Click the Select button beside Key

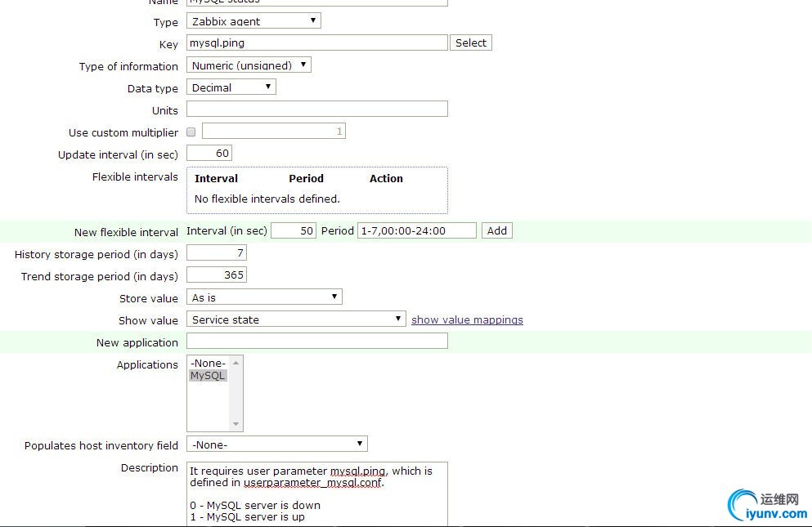coord(470,42)
